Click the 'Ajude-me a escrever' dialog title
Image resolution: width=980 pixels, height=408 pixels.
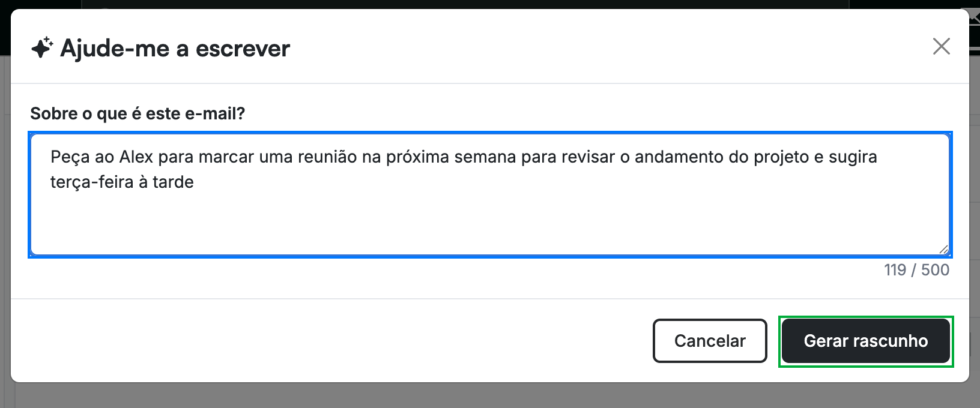coord(175,49)
